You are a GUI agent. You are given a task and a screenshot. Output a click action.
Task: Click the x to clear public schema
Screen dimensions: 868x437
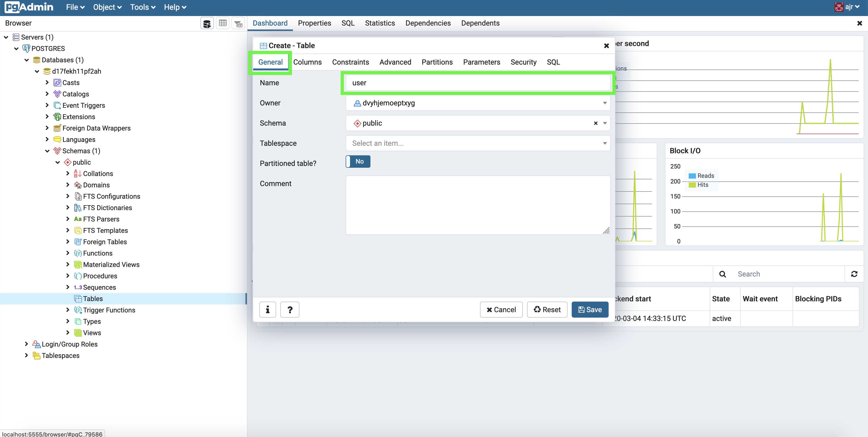[595, 123]
